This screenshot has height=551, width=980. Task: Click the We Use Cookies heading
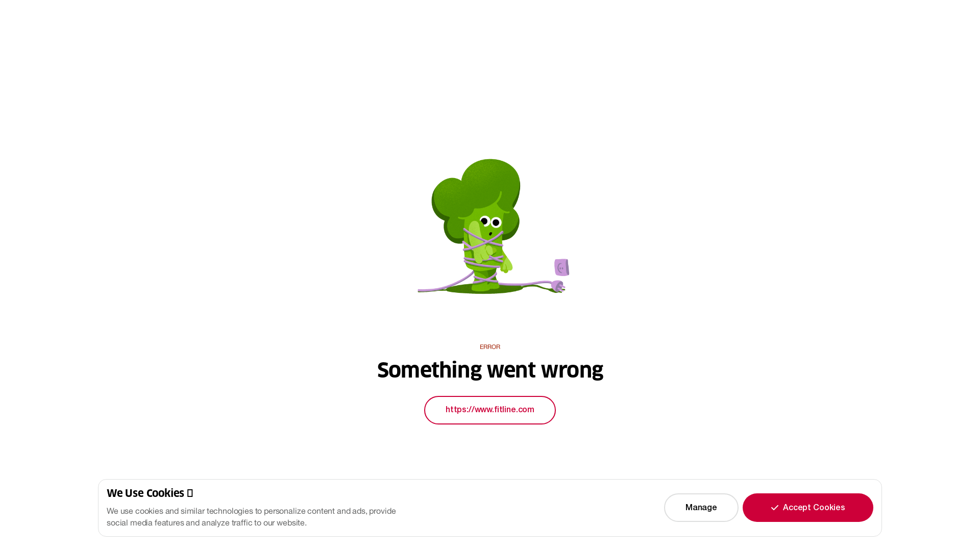click(145, 493)
